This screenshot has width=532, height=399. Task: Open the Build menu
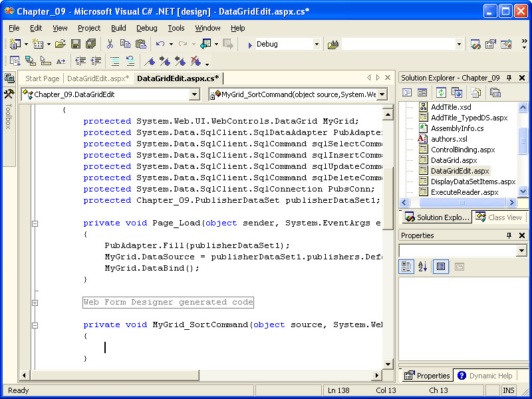coord(118,28)
